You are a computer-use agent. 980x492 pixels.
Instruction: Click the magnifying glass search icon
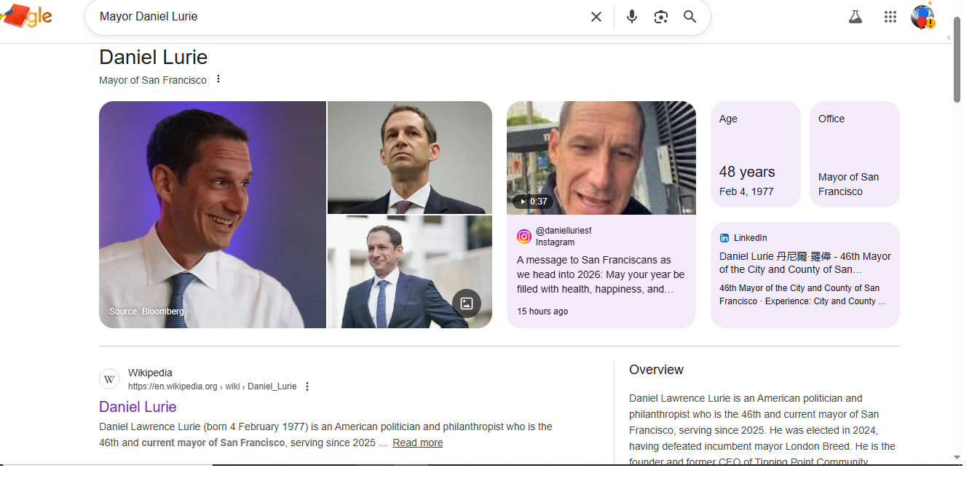click(689, 17)
